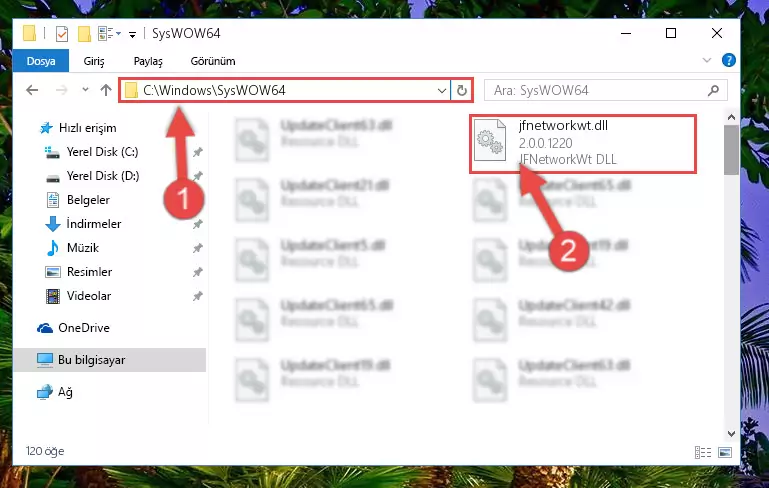Click the New Folder quick access icon
Viewport: 769px width, 488px height.
point(84,34)
